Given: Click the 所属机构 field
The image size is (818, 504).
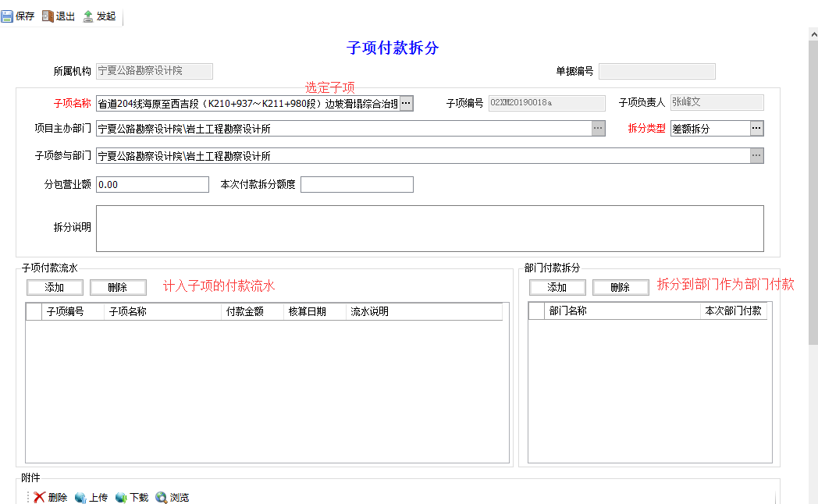Looking at the screenshot, I should 155,71.
